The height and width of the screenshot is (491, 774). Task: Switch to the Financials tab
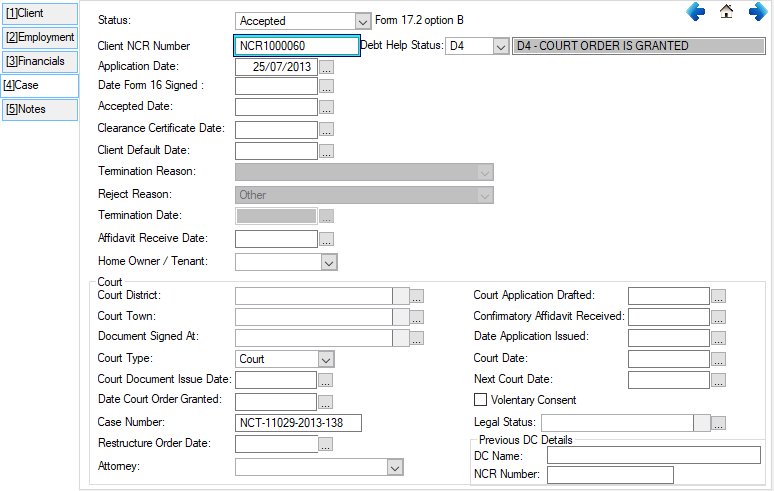(39, 61)
